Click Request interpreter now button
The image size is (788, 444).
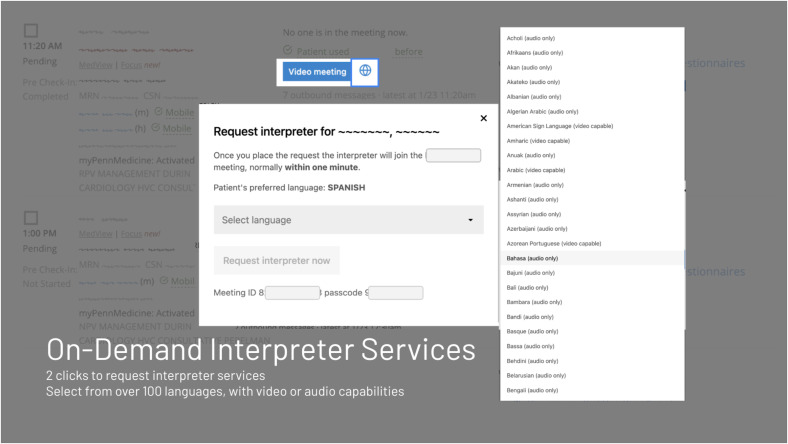276,260
